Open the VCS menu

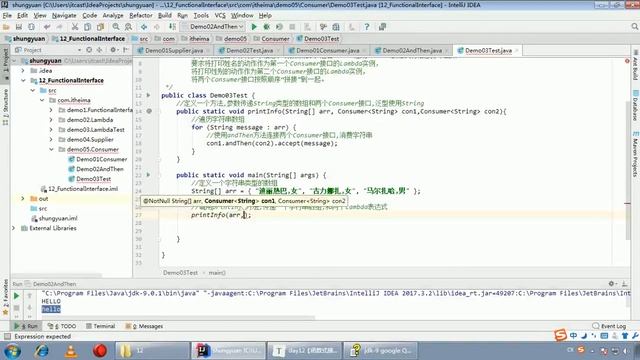220,15
